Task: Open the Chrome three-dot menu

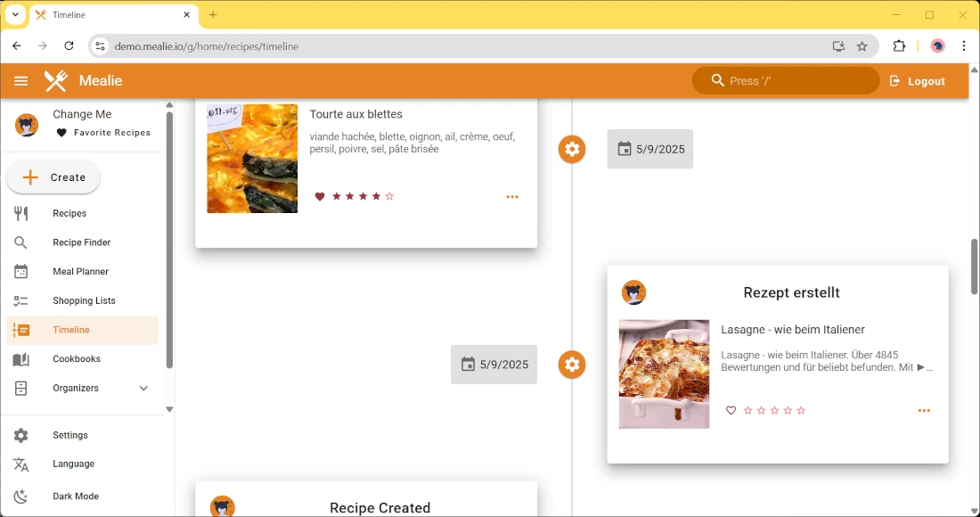Action: 964,46
